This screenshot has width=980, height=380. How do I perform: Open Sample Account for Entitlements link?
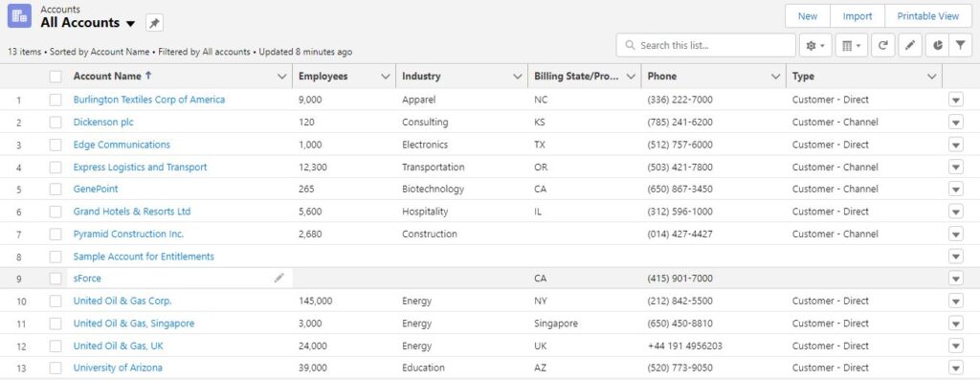[144, 257]
